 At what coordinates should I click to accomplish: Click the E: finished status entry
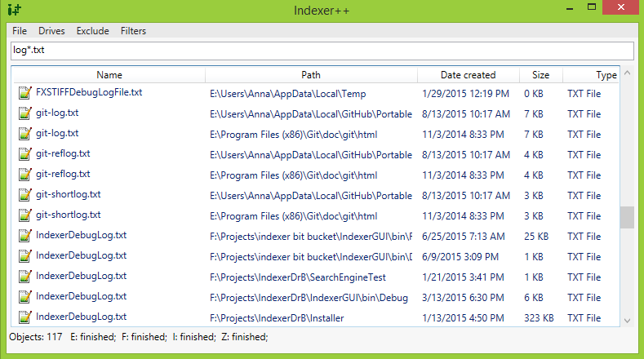[x=93, y=337]
